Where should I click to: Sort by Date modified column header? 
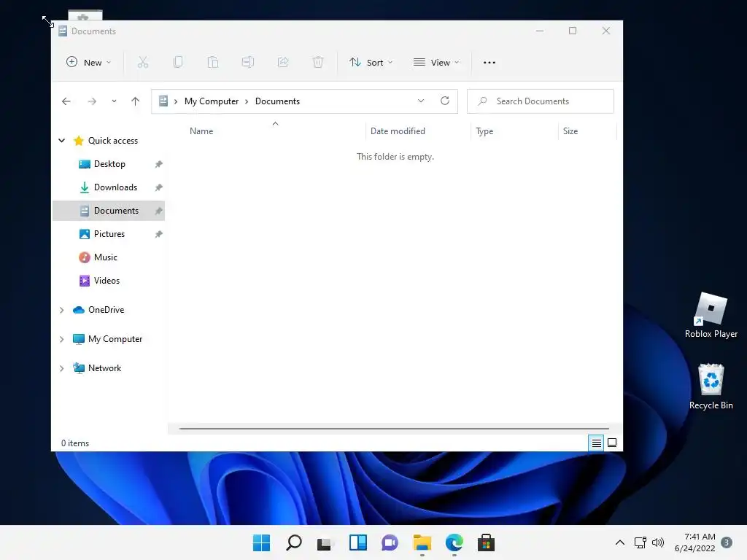[398, 131]
